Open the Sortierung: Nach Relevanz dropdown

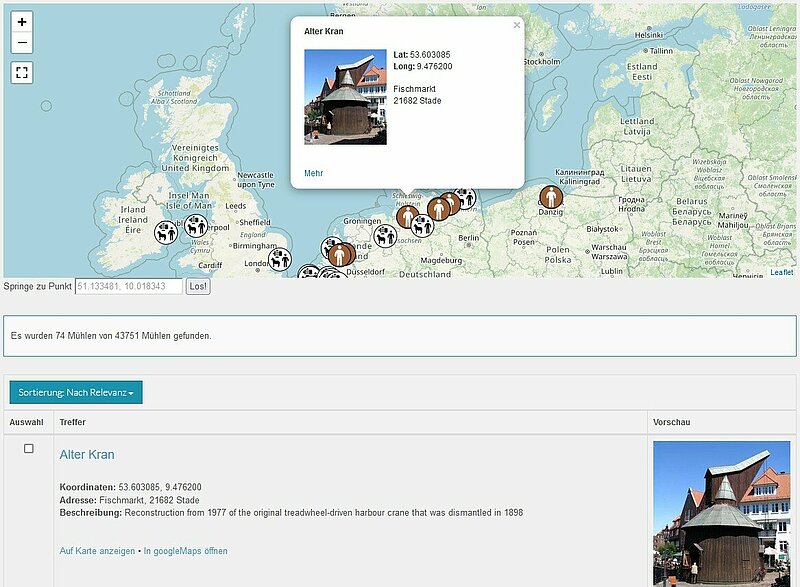pos(76,392)
